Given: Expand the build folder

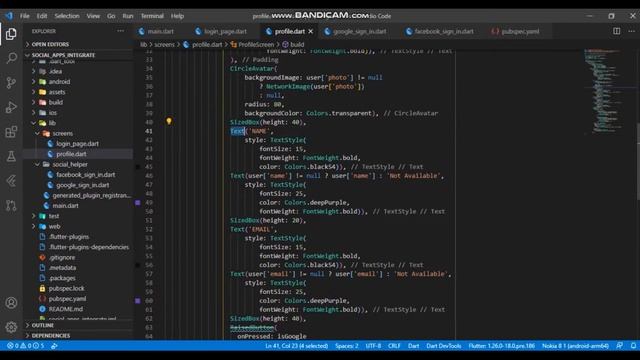Looking at the screenshot, I should pos(56,102).
